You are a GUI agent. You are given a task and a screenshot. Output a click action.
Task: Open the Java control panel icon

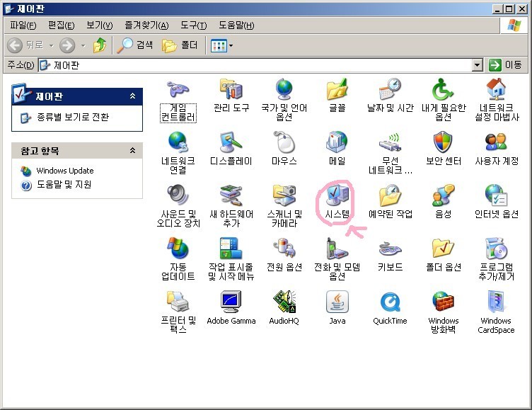tap(337, 308)
